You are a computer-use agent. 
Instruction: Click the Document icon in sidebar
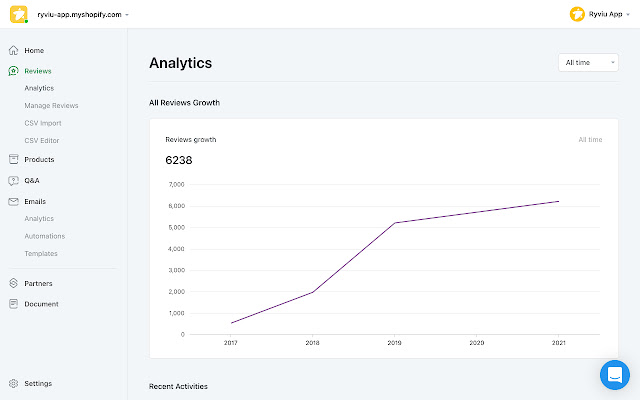[x=13, y=304]
